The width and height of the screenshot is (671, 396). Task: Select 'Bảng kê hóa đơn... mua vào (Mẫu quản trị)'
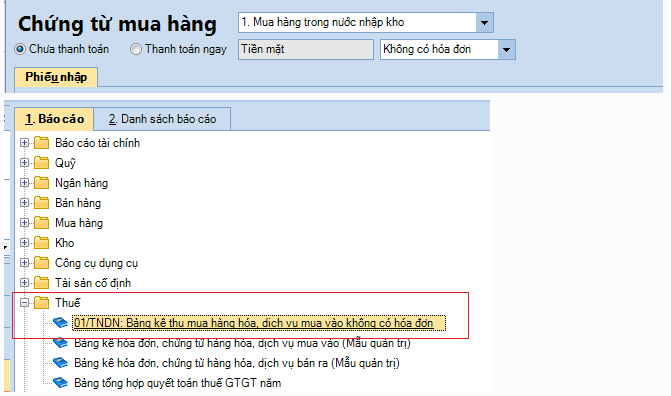[x=242, y=343]
